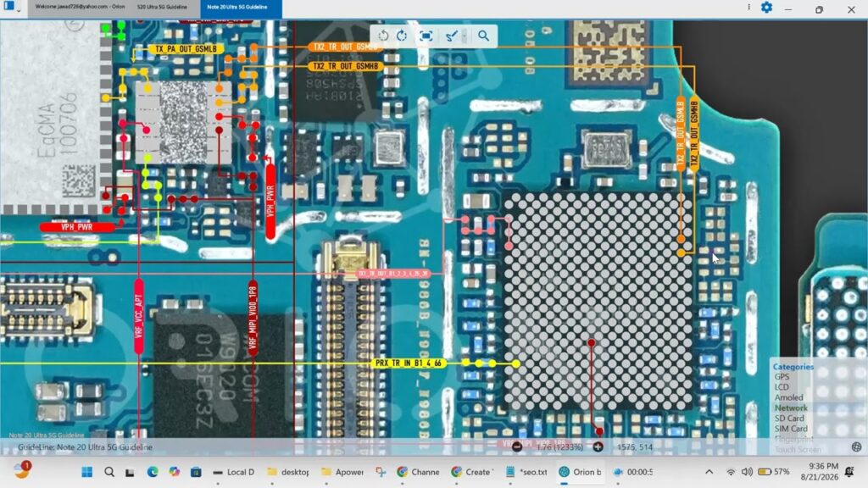Screen dimensions: 868x488
Task: Rotate the board view clockwise
Action: click(x=402, y=36)
